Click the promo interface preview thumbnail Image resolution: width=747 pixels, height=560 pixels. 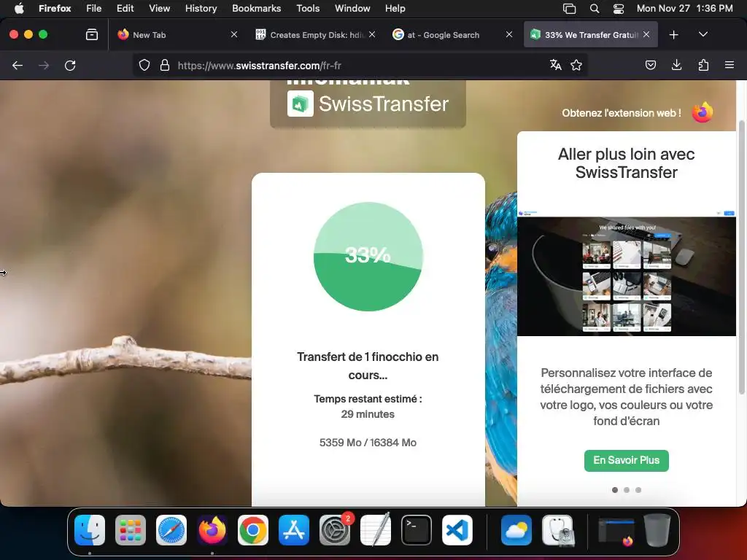pos(627,273)
